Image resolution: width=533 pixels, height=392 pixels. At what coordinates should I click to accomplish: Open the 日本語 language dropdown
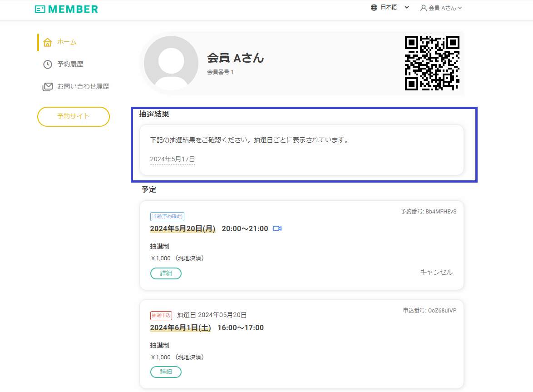pyautogui.click(x=395, y=7)
